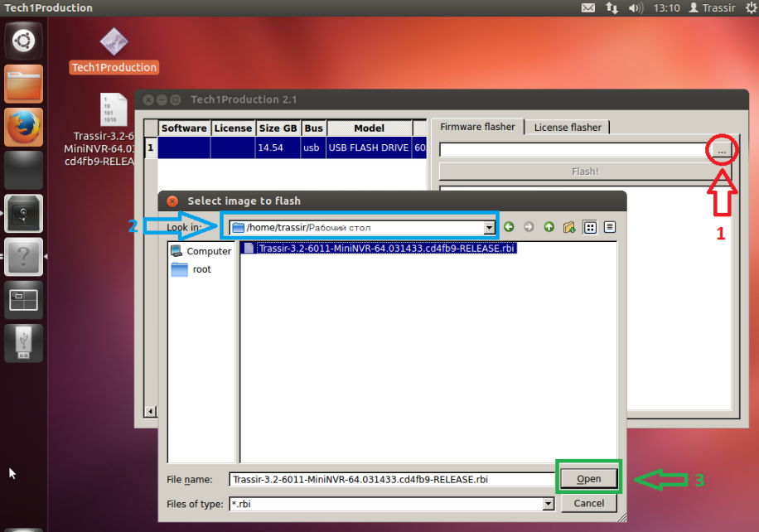Screen dimensions: 759x532
Task: Click the Software column header
Action: click(x=184, y=128)
